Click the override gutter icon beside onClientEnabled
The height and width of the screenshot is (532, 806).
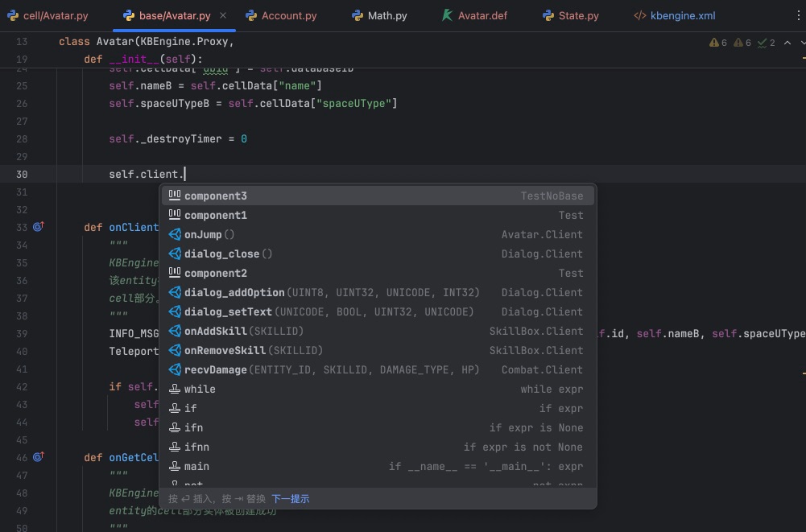pos(38,227)
